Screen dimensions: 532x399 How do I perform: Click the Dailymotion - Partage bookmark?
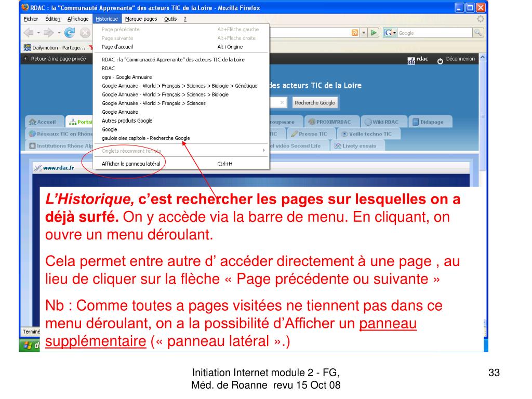click(54, 47)
